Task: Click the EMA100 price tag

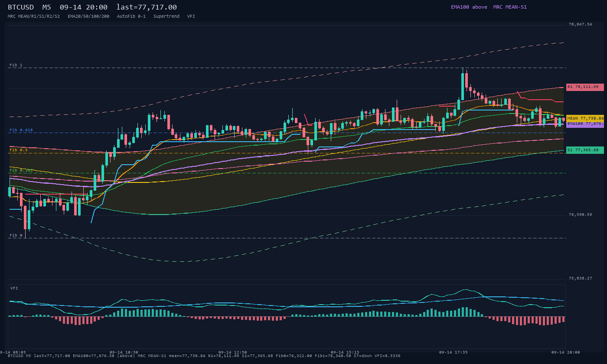Action: 585,124
